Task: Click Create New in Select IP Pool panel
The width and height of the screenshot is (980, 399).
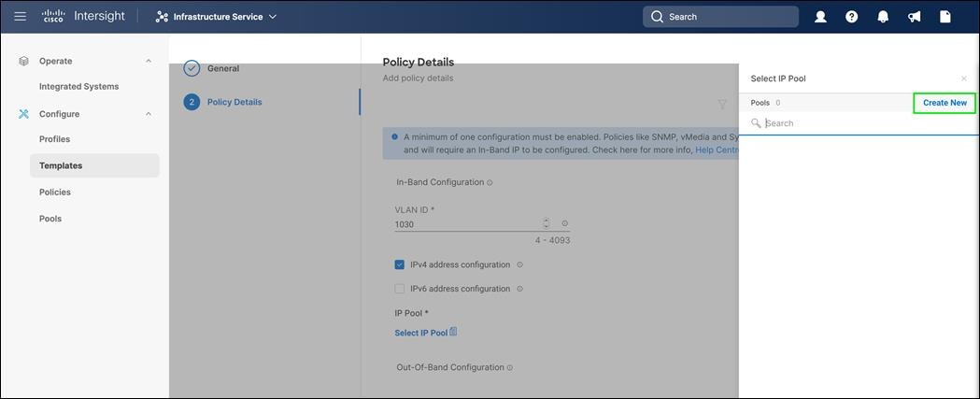Action: coord(944,103)
